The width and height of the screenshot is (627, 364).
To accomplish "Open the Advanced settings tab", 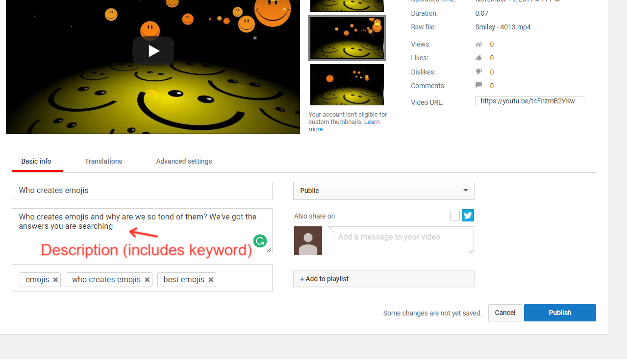I will coord(184,161).
